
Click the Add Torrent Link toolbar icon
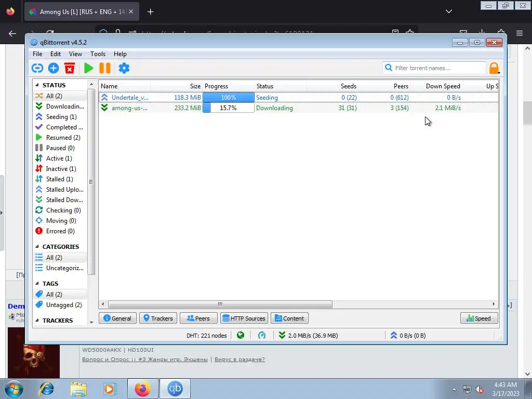click(x=37, y=68)
